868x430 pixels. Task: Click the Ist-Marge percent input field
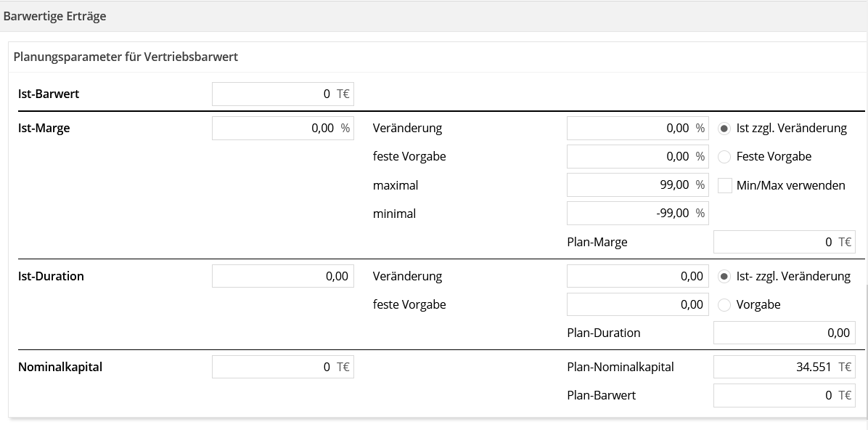point(283,129)
